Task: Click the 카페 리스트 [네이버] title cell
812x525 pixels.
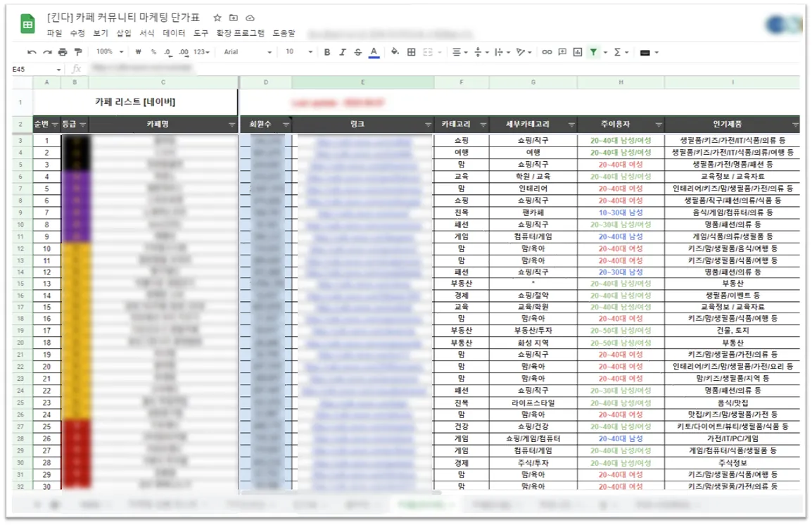Action: [x=135, y=102]
